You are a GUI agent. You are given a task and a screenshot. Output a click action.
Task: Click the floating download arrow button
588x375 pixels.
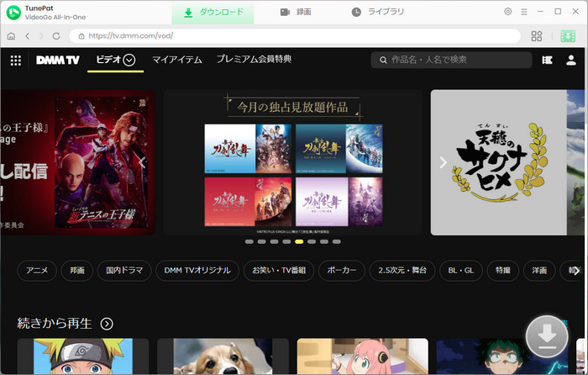coord(547,336)
